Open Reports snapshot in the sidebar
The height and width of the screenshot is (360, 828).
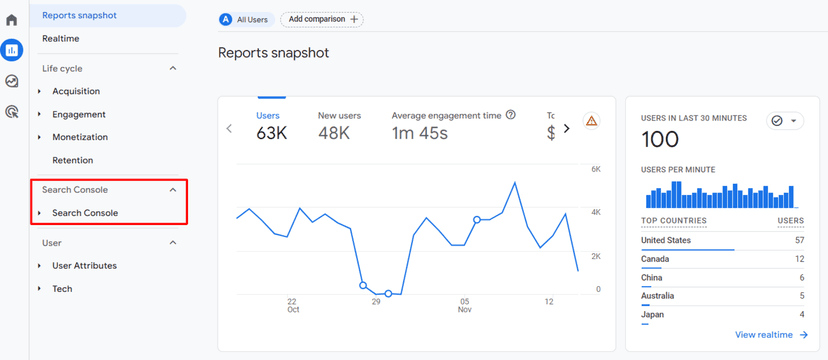pyautogui.click(x=108, y=15)
